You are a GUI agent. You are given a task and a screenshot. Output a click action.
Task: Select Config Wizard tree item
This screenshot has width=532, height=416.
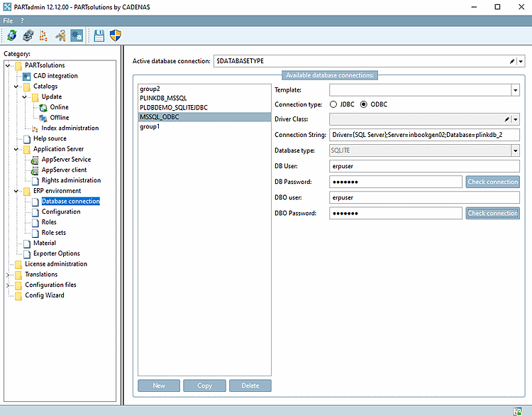45,295
